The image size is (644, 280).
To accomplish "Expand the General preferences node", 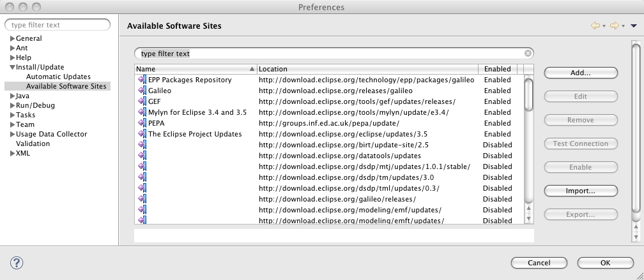I will 12,38.
